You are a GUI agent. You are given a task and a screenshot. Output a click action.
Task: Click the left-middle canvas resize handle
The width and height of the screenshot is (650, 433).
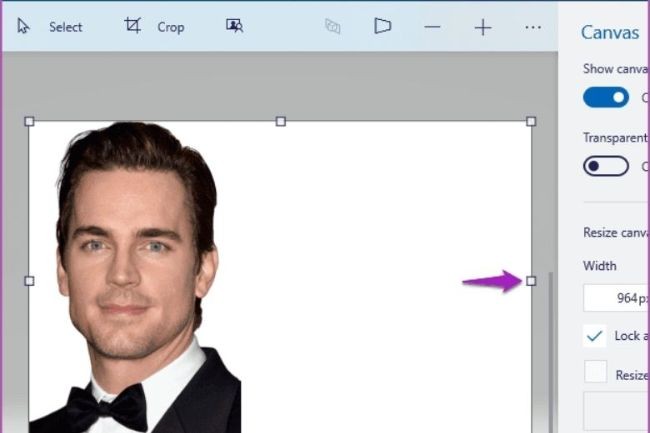point(29,281)
